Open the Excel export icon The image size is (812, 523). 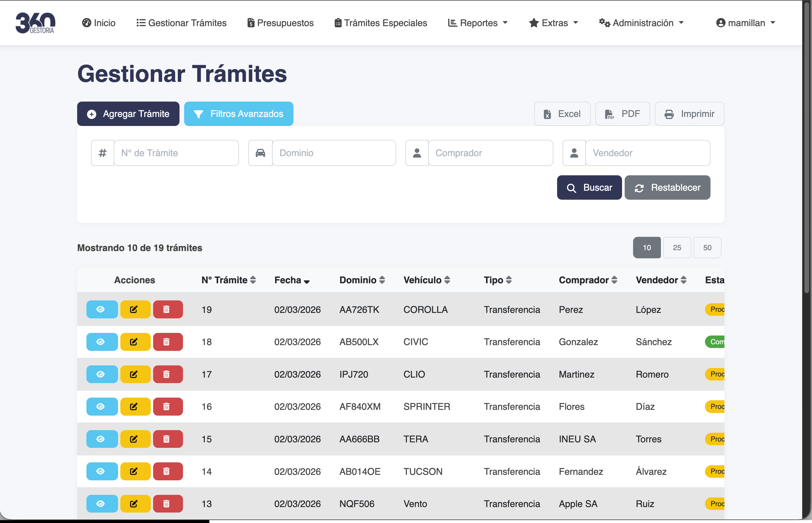(x=548, y=114)
